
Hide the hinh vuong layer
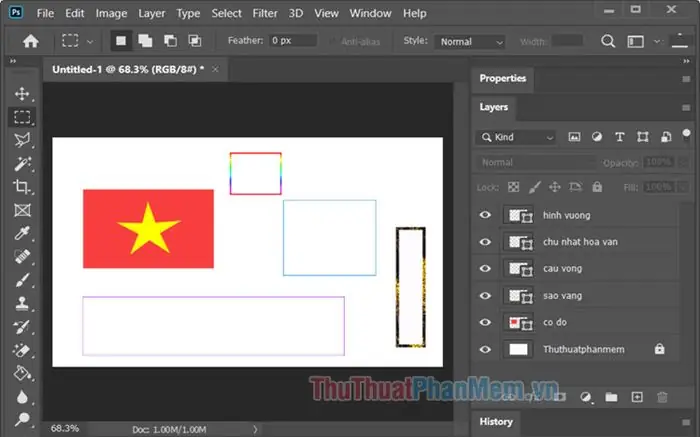pyautogui.click(x=485, y=215)
